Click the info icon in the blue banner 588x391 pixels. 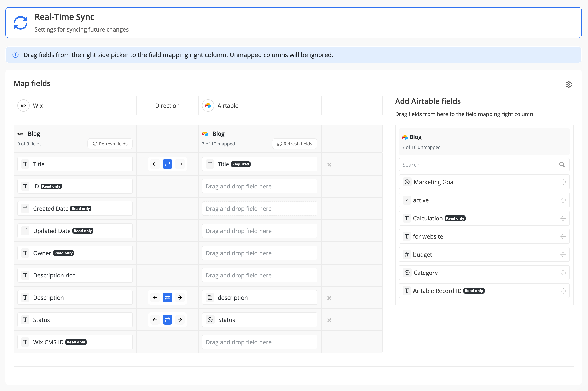tap(15, 55)
